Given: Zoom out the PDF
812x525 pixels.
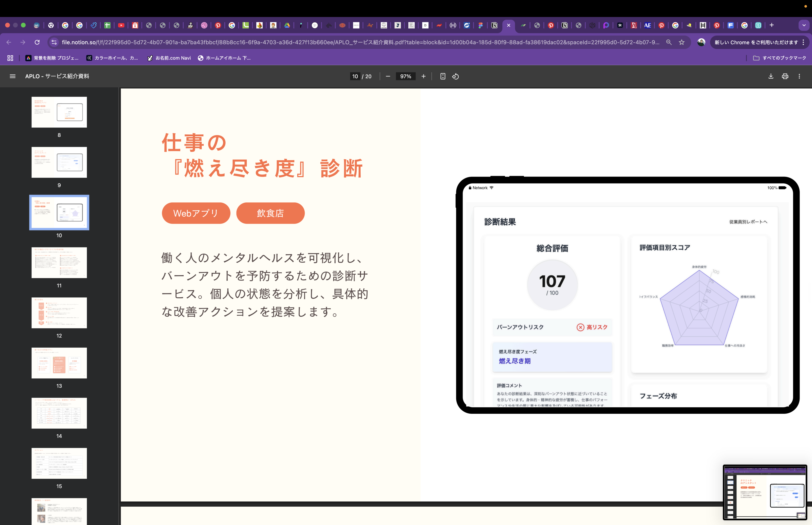Looking at the screenshot, I should 388,76.
